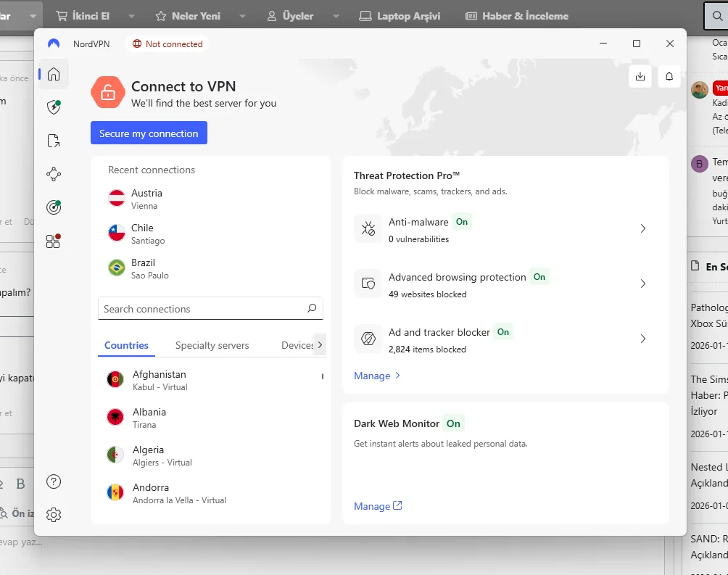Click the browser search icon in forum header

(717, 16)
